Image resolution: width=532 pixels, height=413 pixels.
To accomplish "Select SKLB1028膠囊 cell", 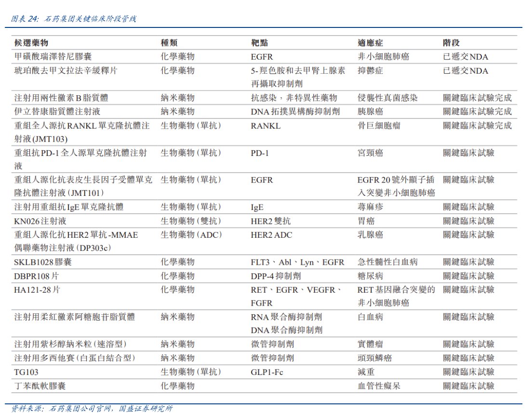I will tap(43, 262).
